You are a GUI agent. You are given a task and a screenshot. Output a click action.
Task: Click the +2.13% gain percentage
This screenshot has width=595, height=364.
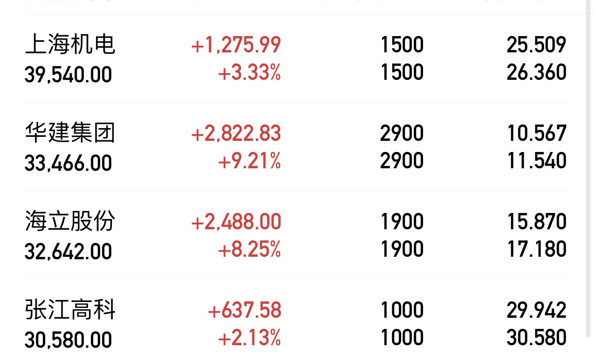pos(249,338)
